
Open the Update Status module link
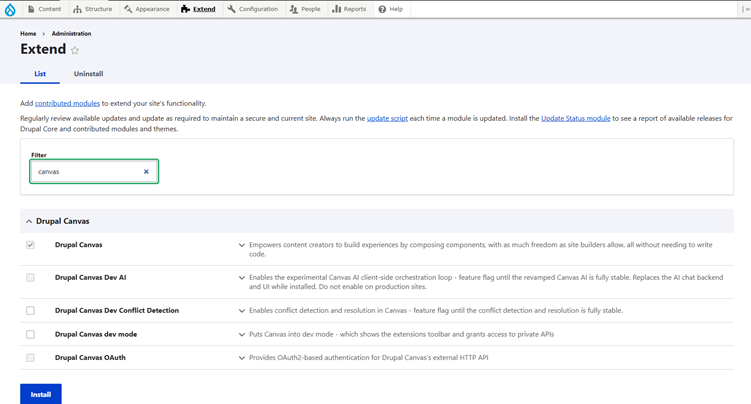576,118
